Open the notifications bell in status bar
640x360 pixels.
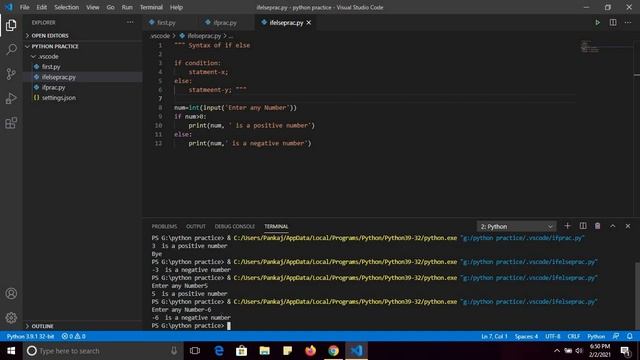coord(629,336)
